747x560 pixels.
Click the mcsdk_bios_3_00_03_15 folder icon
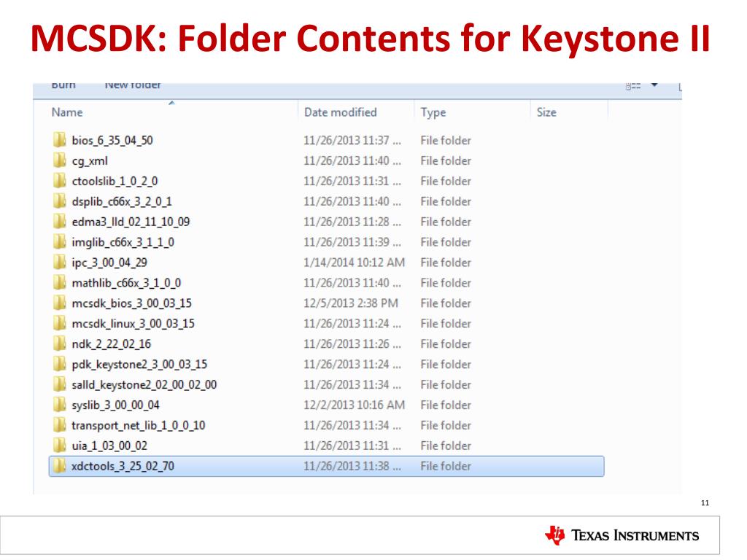pos(60,303)
